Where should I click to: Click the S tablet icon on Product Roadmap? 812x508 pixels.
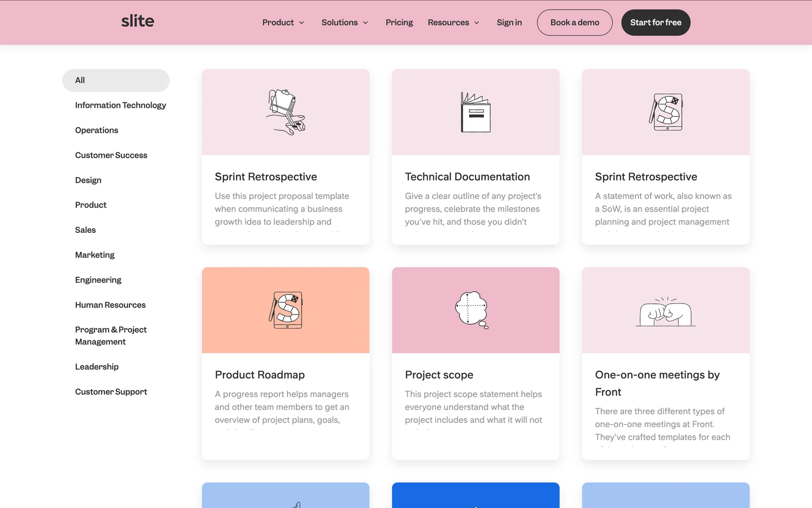tap(286, 310)
